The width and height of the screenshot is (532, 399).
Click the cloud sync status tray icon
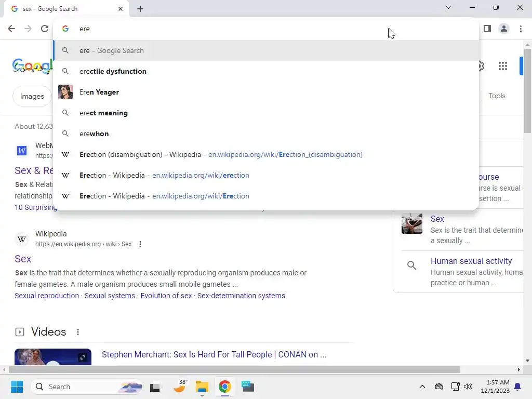[439, 387]
